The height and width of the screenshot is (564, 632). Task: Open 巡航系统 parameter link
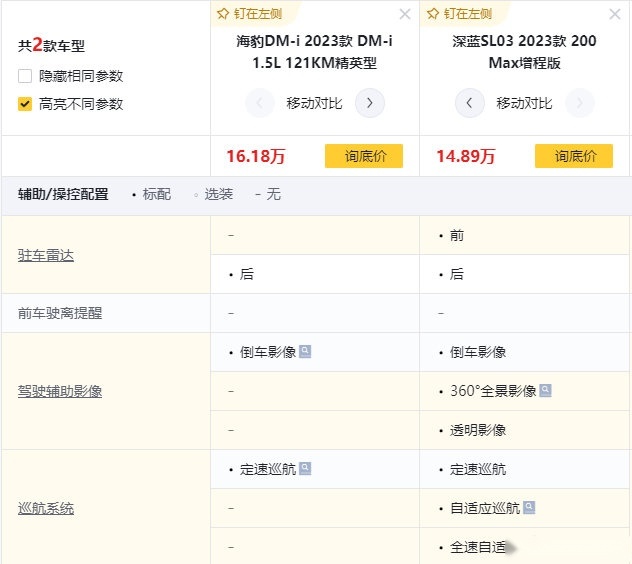coord(46,508)
